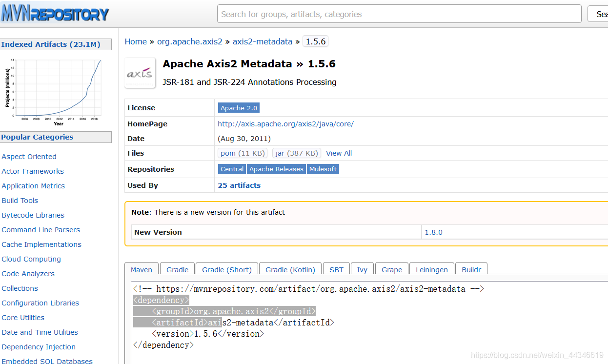Switch to the SBT tab

coord(336,269)
